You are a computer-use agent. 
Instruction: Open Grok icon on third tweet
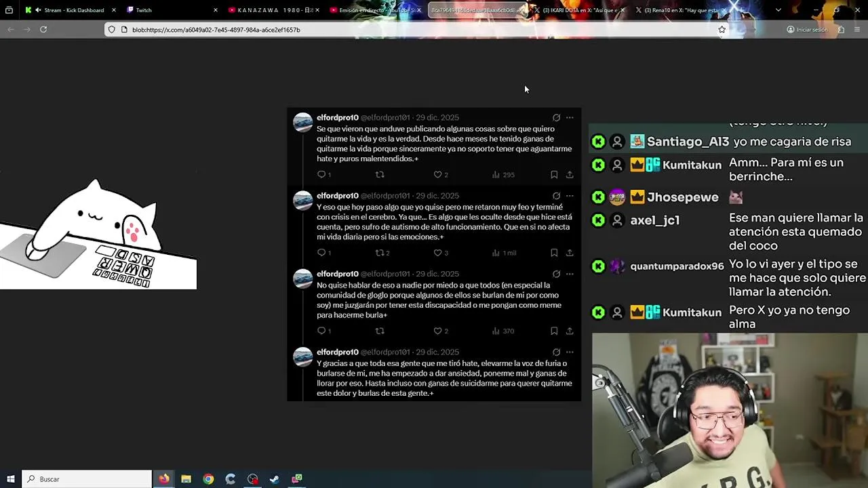tap(556, 274)
